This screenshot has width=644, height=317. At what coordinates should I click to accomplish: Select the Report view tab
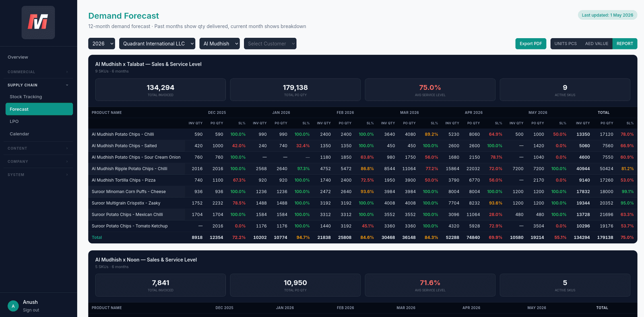tap(625, 43)
